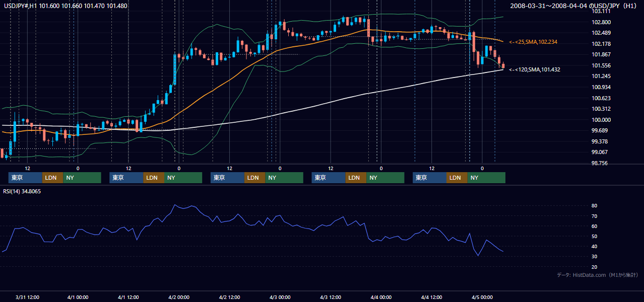The height and width of the screenshot is (302, 644).
Task: Pick the 4/3 12:00 date label
Action: (331, 297)
